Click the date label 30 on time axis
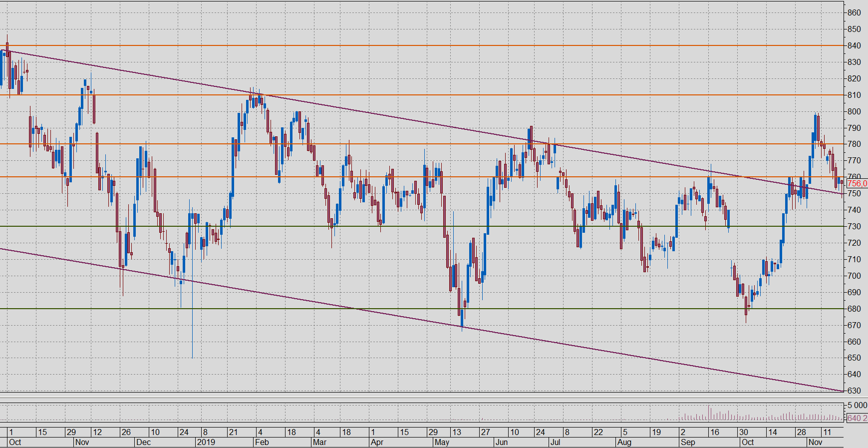This screenshot has width=868, height=448. [x=744, y=432]
